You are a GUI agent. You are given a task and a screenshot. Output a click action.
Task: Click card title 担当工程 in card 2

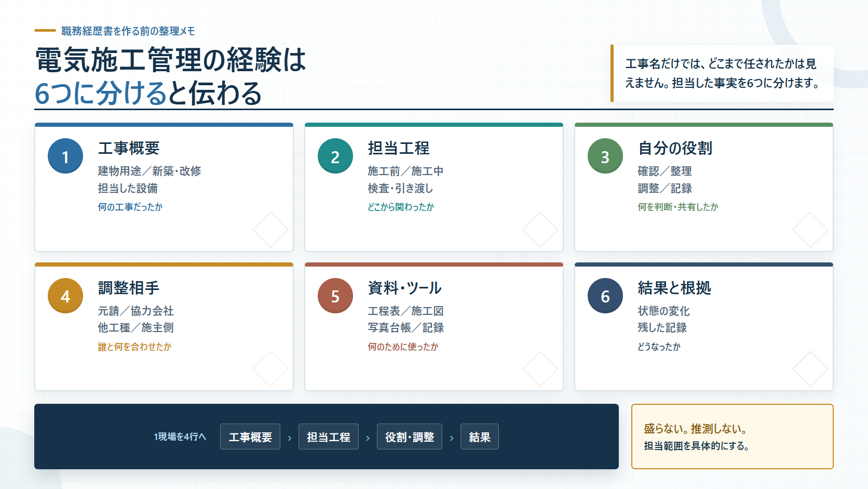(x=399, y=148)
